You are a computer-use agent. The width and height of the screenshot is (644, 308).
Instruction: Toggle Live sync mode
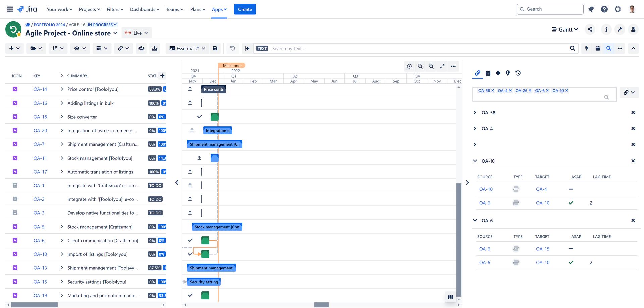[x=137, y=33]
